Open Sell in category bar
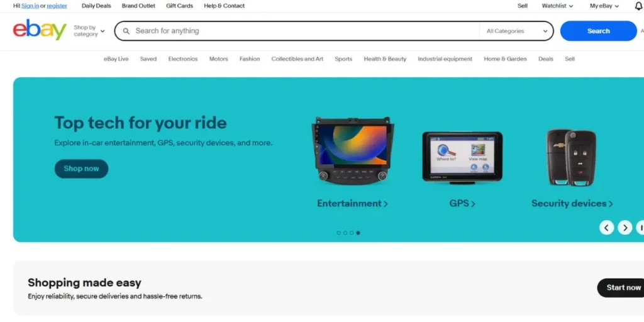 click(570, 59)
